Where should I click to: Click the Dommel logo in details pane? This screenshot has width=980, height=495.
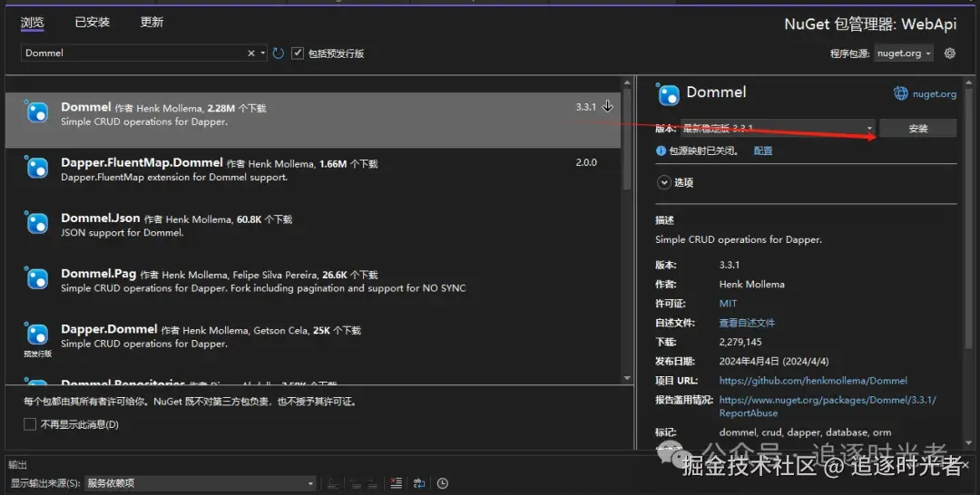(x=668, y=94)
